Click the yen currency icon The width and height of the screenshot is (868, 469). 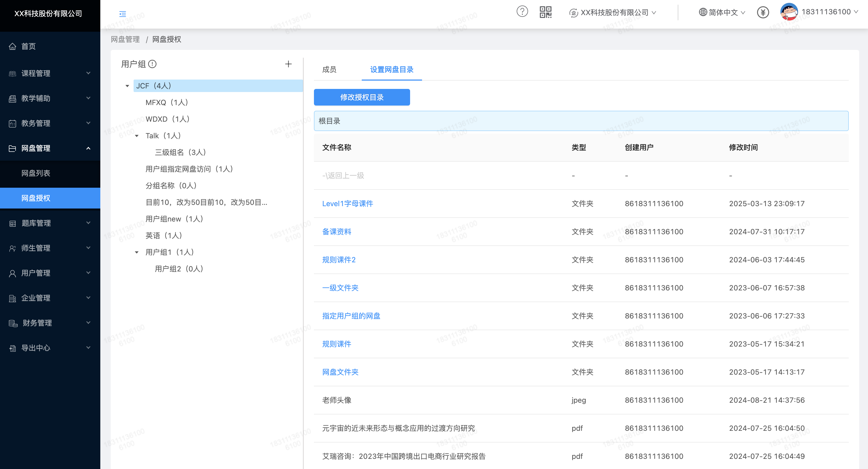click(x=763, y=12)
